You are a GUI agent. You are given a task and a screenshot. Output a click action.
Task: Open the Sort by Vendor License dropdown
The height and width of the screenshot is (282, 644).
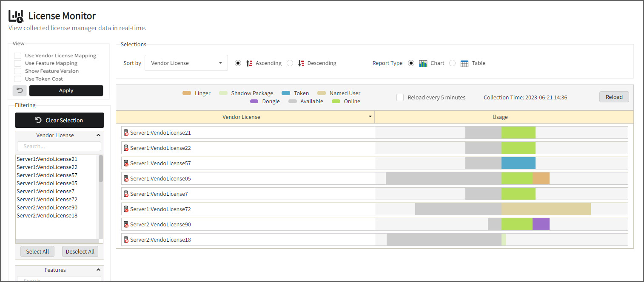pyautogui.click(x=186, y=63)
